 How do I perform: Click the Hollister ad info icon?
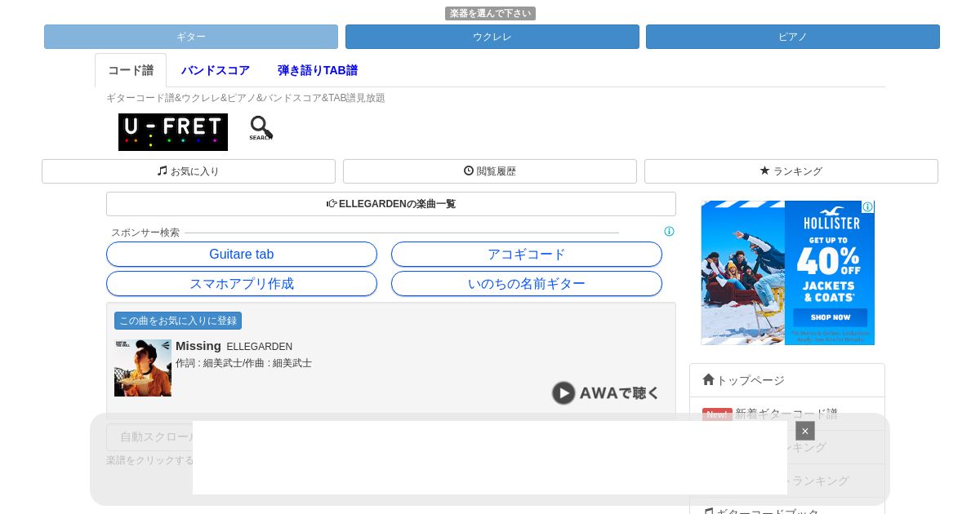click(x=867, y=207)
